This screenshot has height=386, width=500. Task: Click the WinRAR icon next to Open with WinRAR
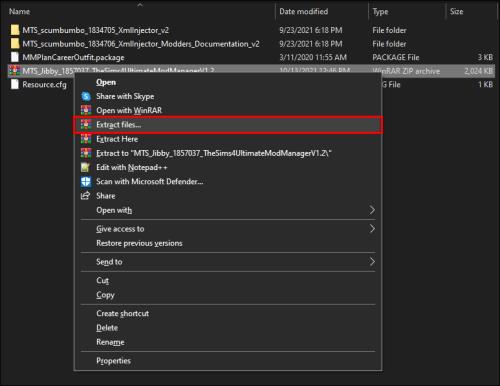coord(86,110)
